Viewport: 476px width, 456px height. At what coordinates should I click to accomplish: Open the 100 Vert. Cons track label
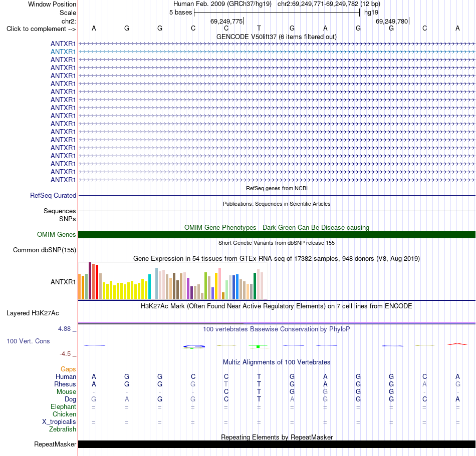click(x=28, y=341)
